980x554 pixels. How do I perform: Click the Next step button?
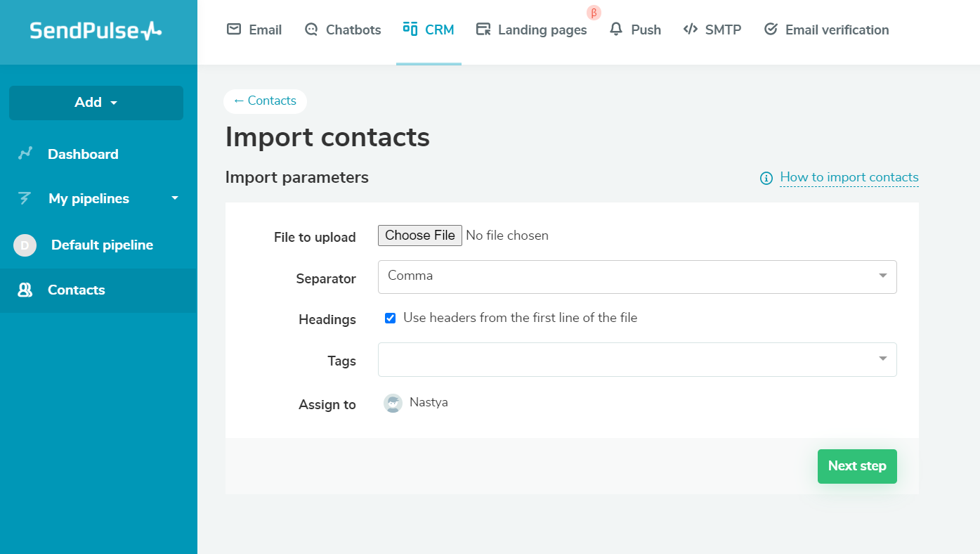[856, 466]
